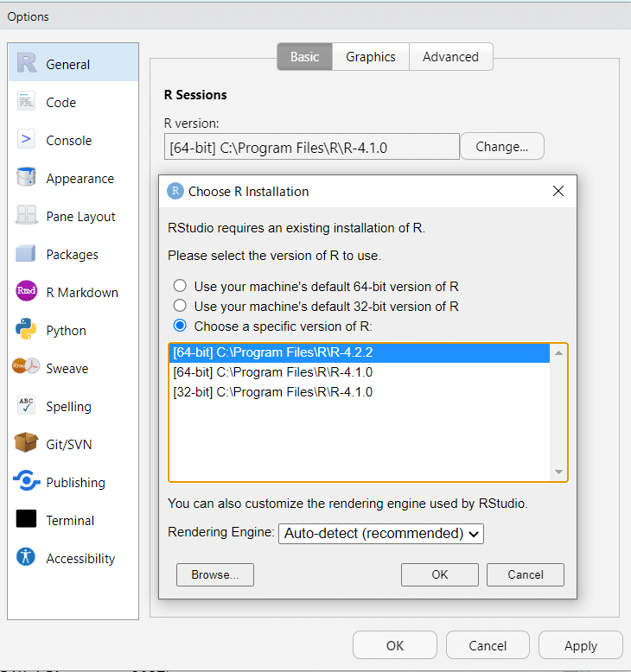Click Cancel in Choose R Installation dialog

point(526,574)
